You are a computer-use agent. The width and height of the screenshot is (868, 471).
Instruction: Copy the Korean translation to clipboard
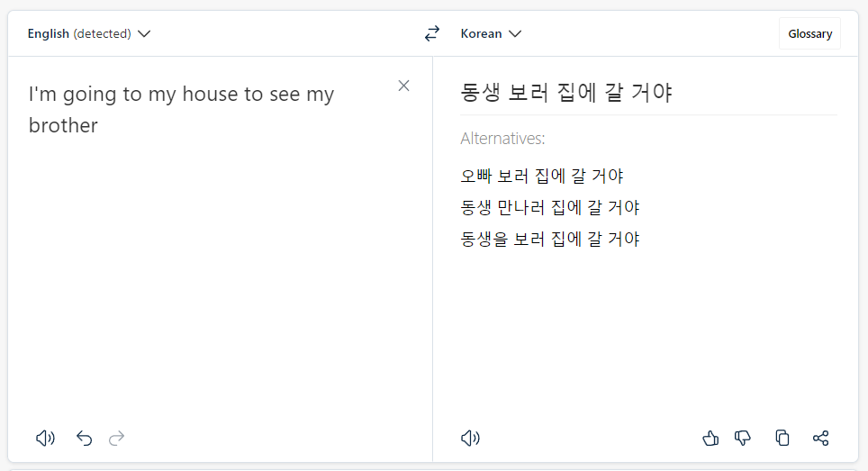point(782,438)
